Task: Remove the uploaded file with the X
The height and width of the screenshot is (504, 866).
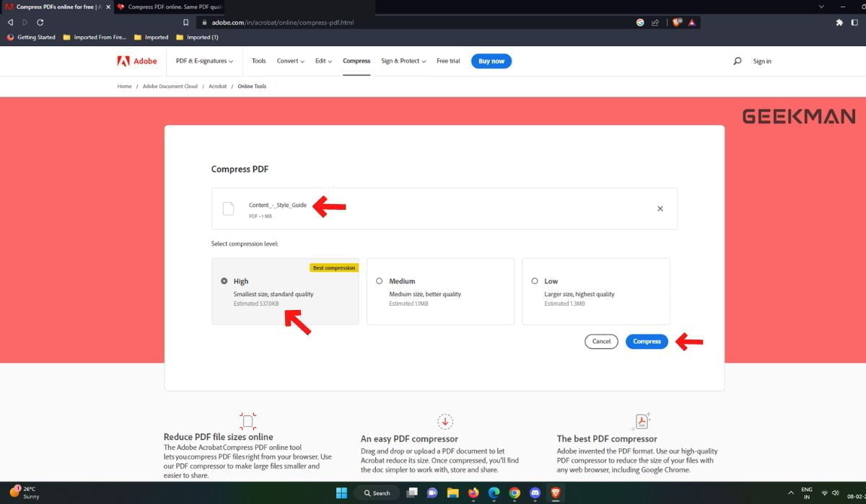Action: (x=660, y=208)
